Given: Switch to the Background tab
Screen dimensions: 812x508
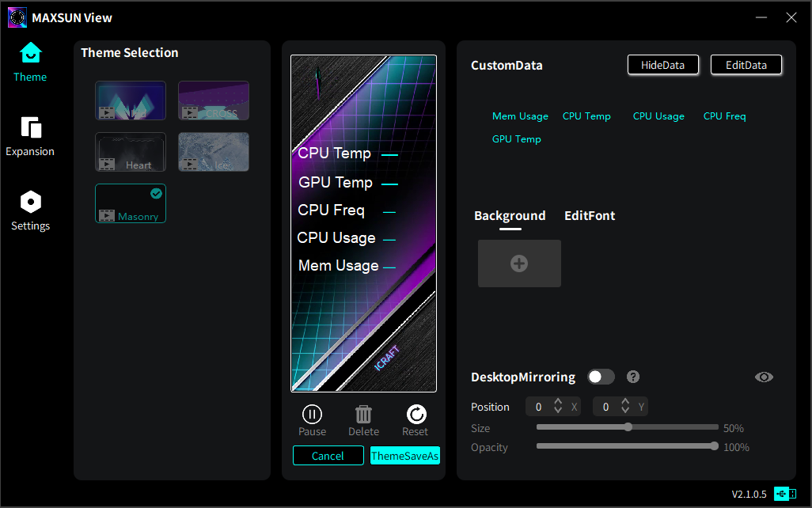Looking at the screenshot, I should pyautogui.click(x=510, y=215).
